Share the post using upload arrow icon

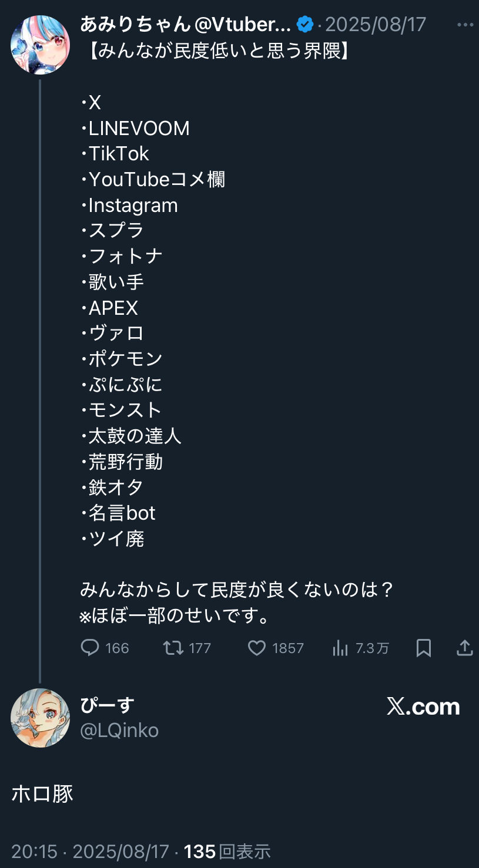click(x=465, y=648)
